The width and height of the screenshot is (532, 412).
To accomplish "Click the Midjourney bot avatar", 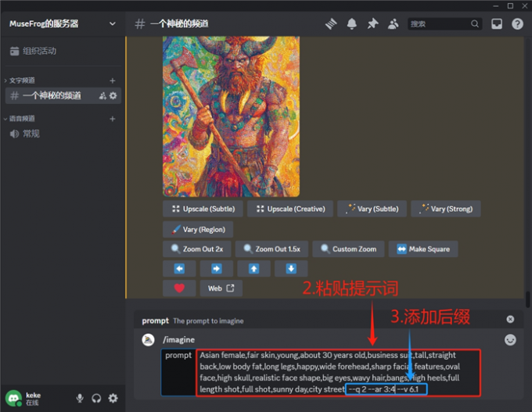I will coord(149,340).
